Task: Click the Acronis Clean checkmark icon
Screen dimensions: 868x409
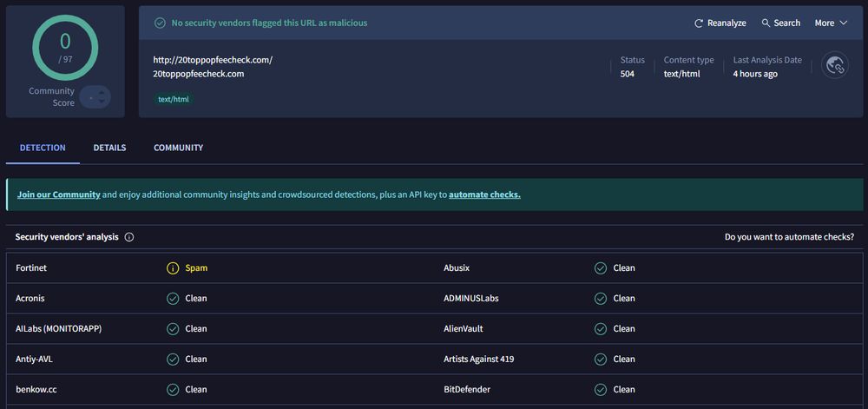Action: (x=173, y=299)
